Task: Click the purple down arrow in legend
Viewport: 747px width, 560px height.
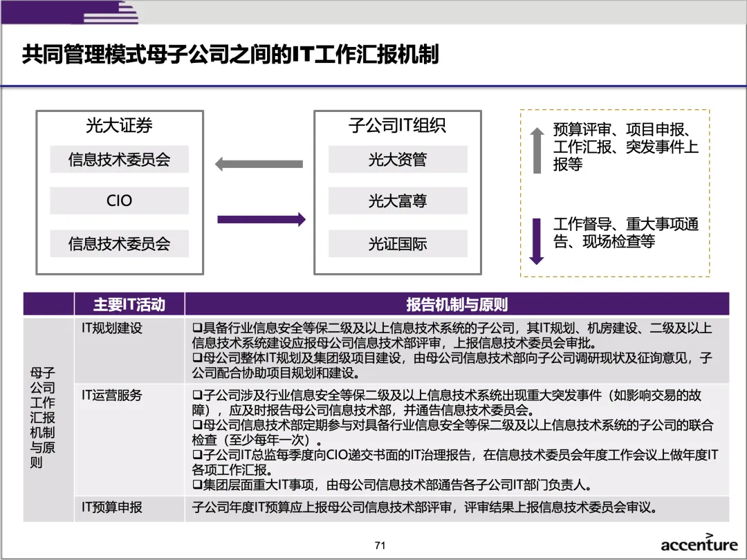Action: click(x=537, y=241)
